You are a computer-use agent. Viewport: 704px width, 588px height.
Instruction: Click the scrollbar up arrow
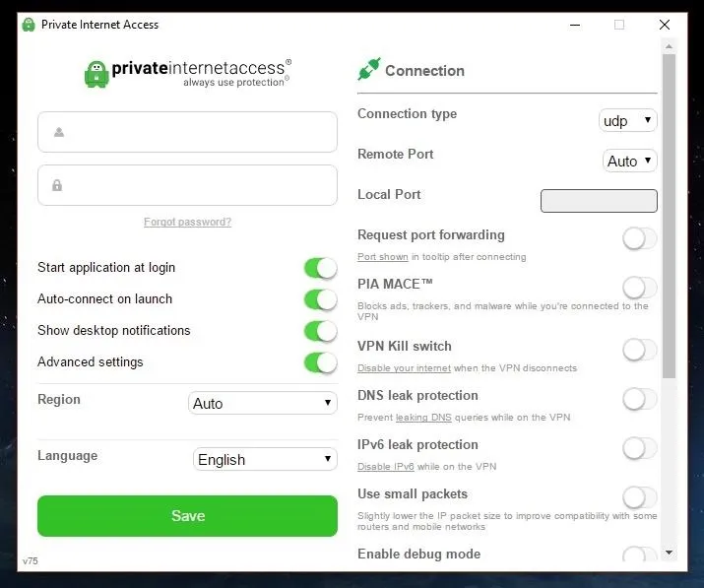click(x=669, y=46)
